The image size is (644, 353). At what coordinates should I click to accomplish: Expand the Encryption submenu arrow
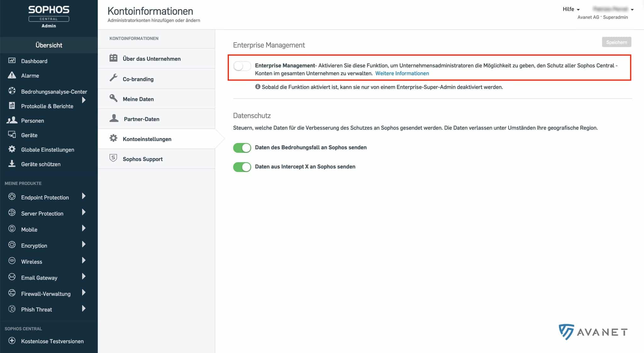pos(84,244)
